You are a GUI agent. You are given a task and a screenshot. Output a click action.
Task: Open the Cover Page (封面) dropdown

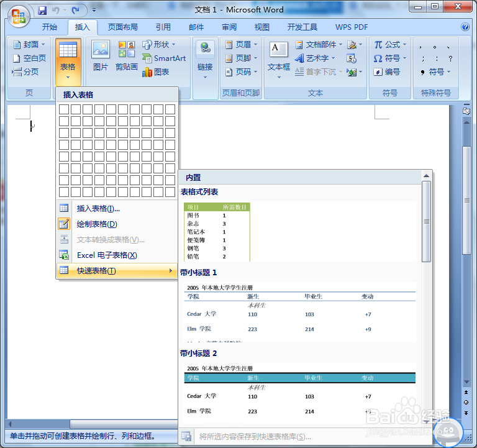click(x=29, y=45)
